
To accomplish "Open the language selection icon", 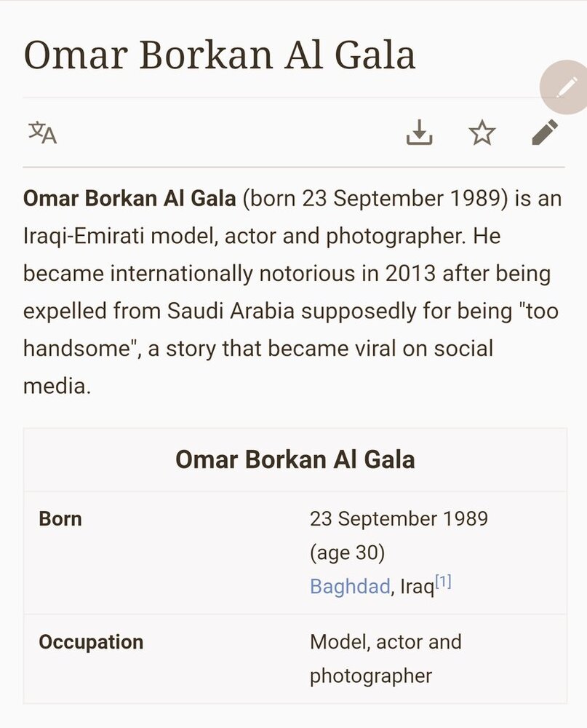I will pos(42,132).
